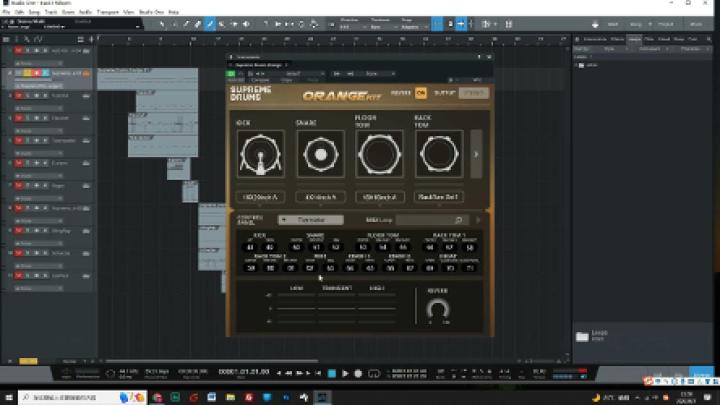Screen dimensions: 720x405
Task: Open the Song button at top right
Action: point(636,24)
